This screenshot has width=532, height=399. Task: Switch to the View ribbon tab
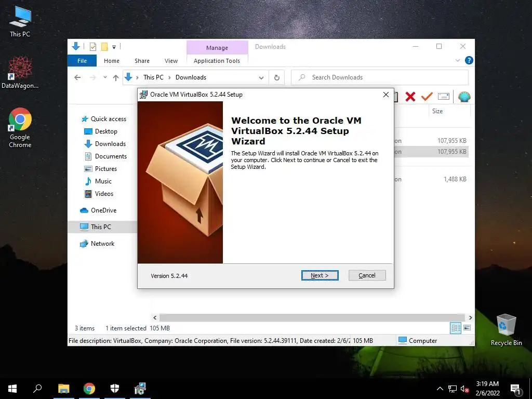coord(171,61)
